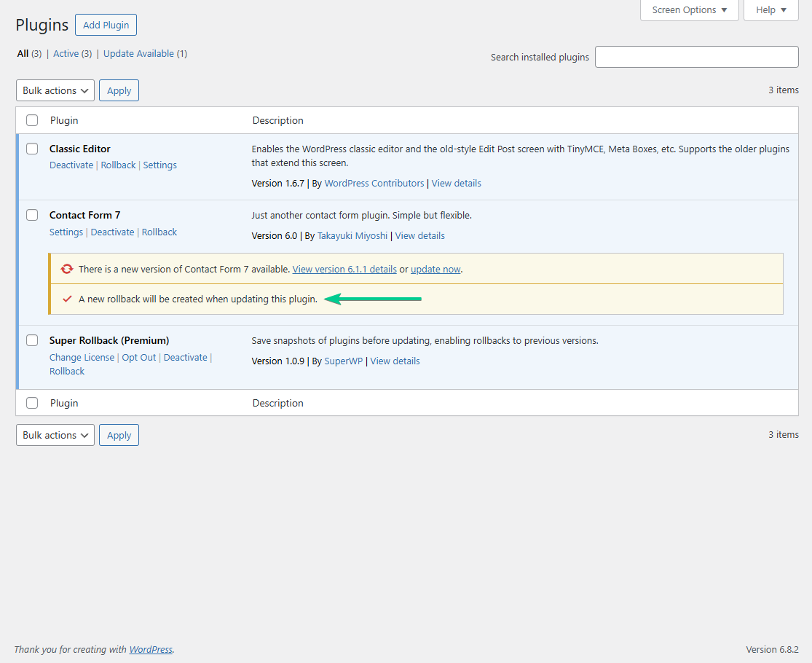Screen dimensions: 812x663
Task: Filter plugins by Active
Action: point(66,54)
